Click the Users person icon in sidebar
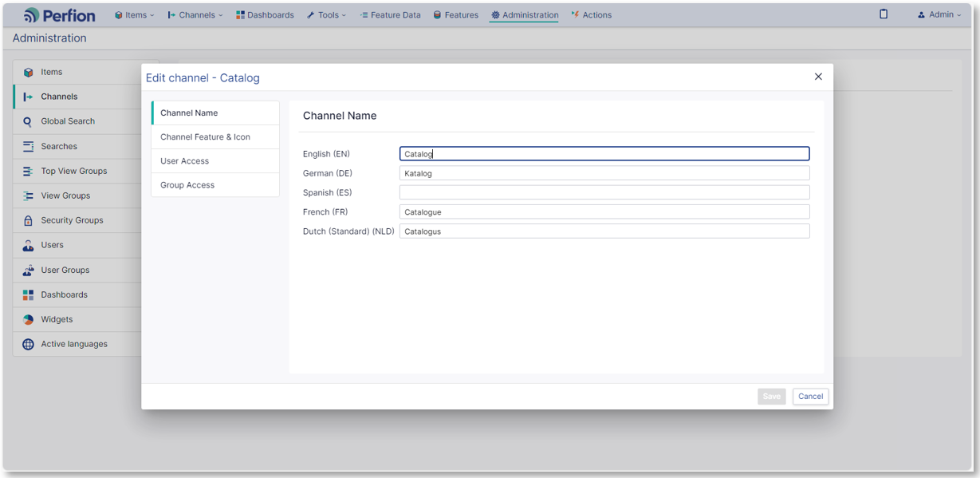Screen dimensions: 980x478 click(x=29, y=246)
